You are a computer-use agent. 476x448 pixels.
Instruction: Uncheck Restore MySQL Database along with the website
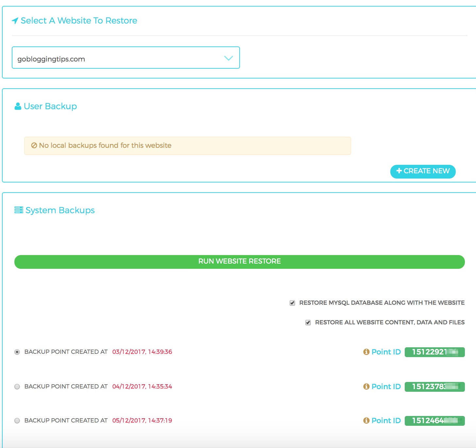(292, 303)
